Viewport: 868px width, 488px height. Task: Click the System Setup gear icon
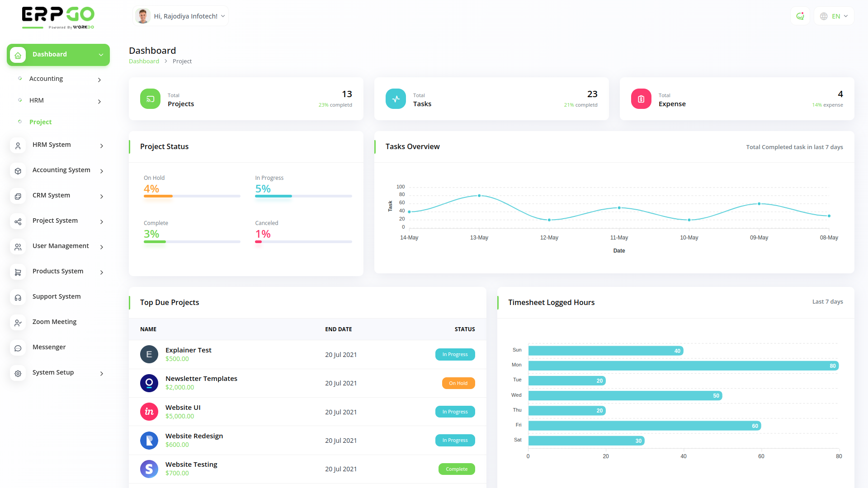18,373
